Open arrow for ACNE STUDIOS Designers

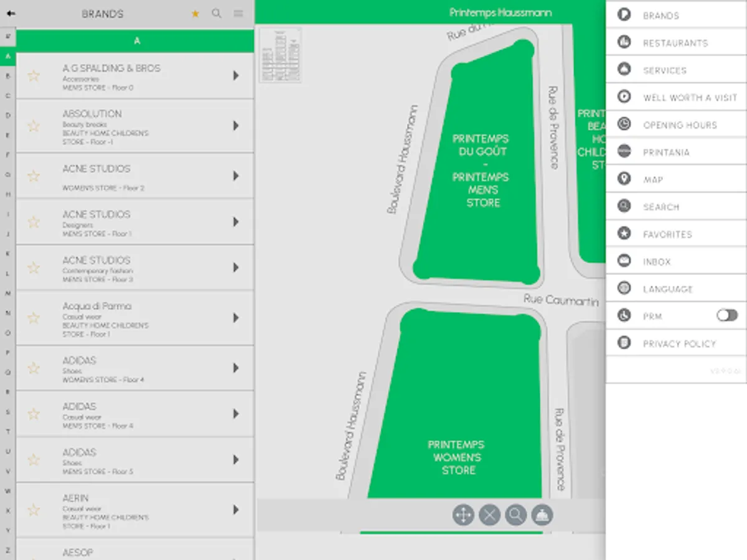click(236, 222)
